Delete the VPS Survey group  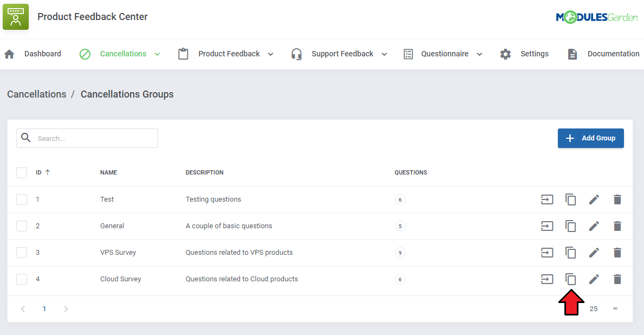coord(617,253)
